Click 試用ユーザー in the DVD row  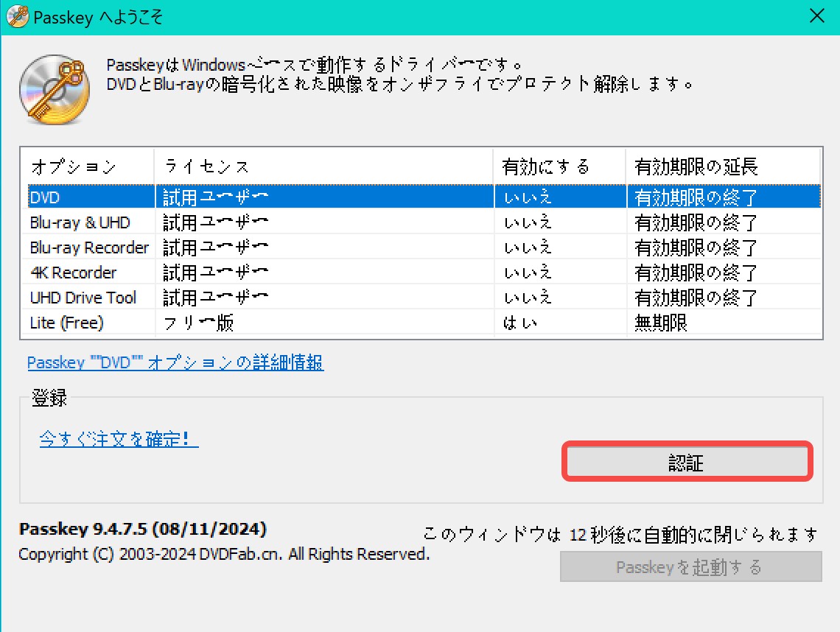(215, 197)
